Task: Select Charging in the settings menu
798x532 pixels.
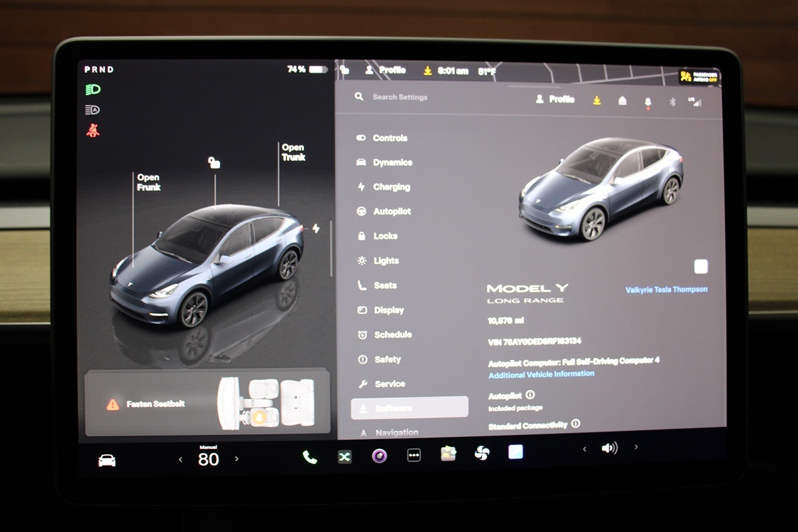Action: pos(391,187)
